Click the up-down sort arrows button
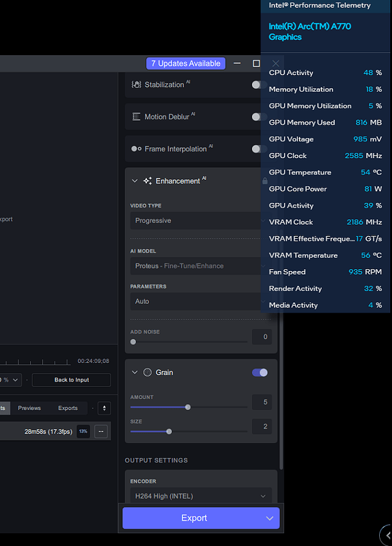Viewport: 392px width, 546px height. point(103,408)
